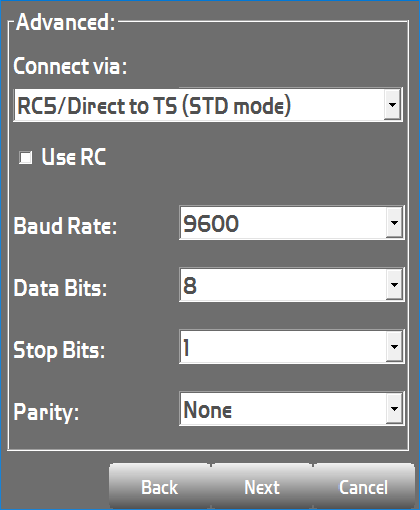Click the Use RC label text
Screen dimensions: 420x510
(x=74, y=157)
